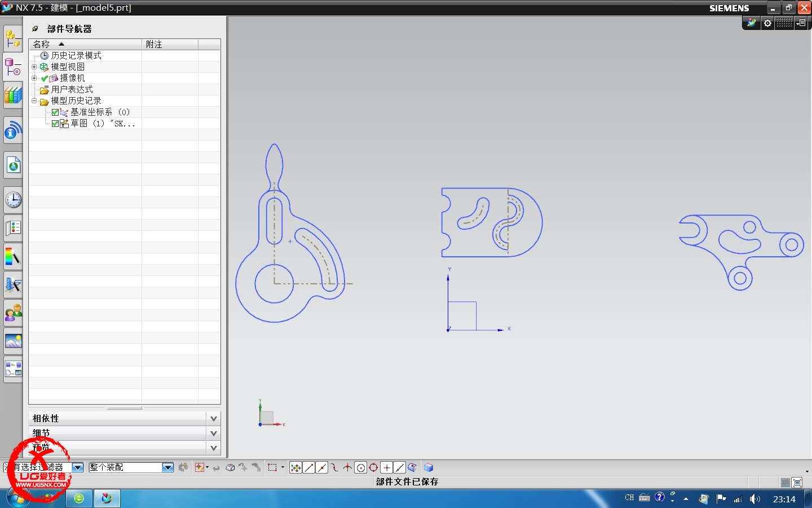Click the Deselect All eraser icon
The height and width of the screenshot is (508, 812).
230,467
